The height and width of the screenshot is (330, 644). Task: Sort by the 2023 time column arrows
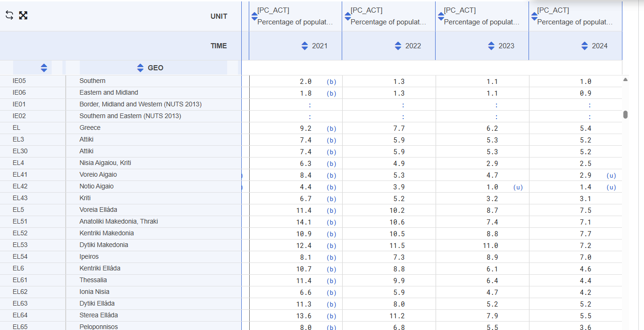click(491, 46)
